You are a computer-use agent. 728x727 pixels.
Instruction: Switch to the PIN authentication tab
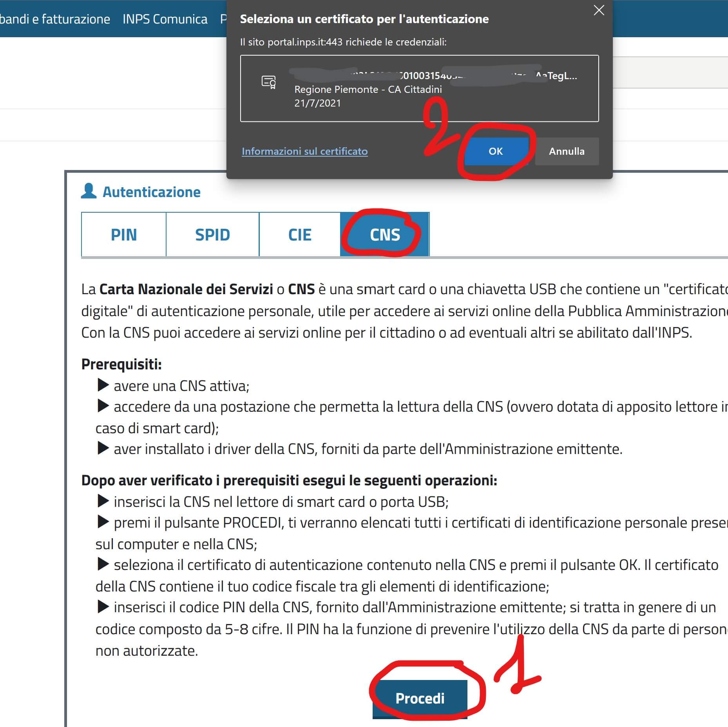[x=124, y=235]
